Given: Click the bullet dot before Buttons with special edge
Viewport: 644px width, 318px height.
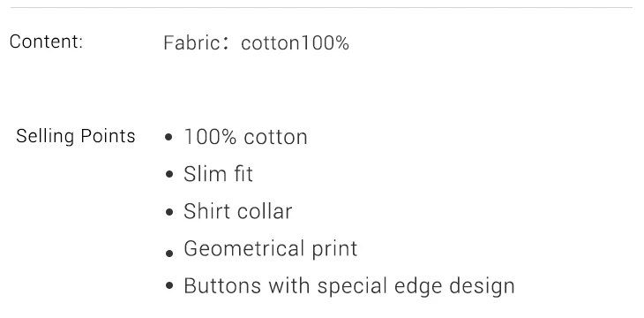Looking at the screenshot, I should [168, 286].
